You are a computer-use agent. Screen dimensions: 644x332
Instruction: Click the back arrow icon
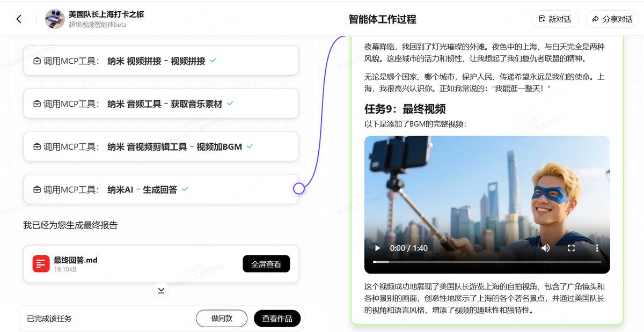[19, 19]
